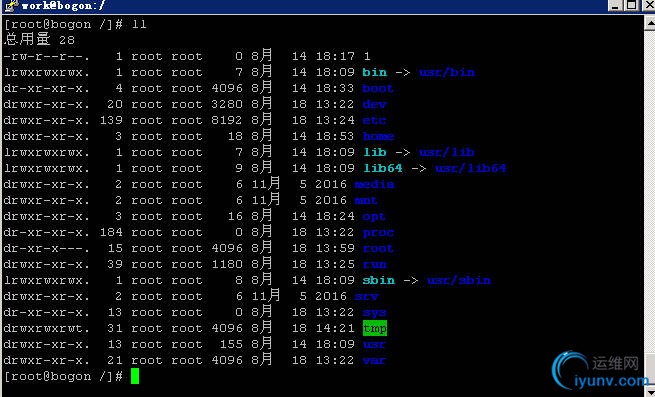Select the 'mnt' directory name

click(366, 200)
